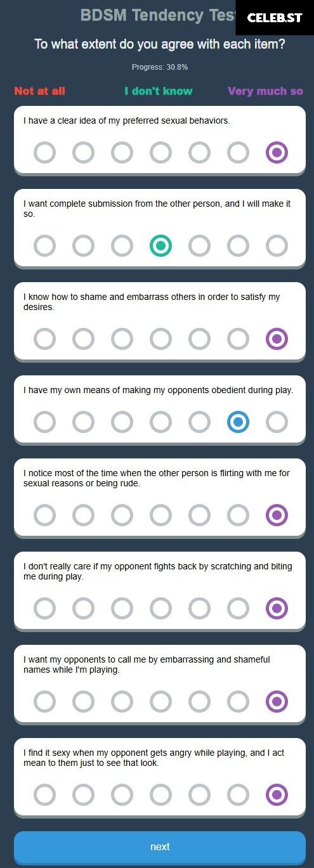
Task: Select the blue sixth radio for making opponents obedient
Action: coord(238,422)
